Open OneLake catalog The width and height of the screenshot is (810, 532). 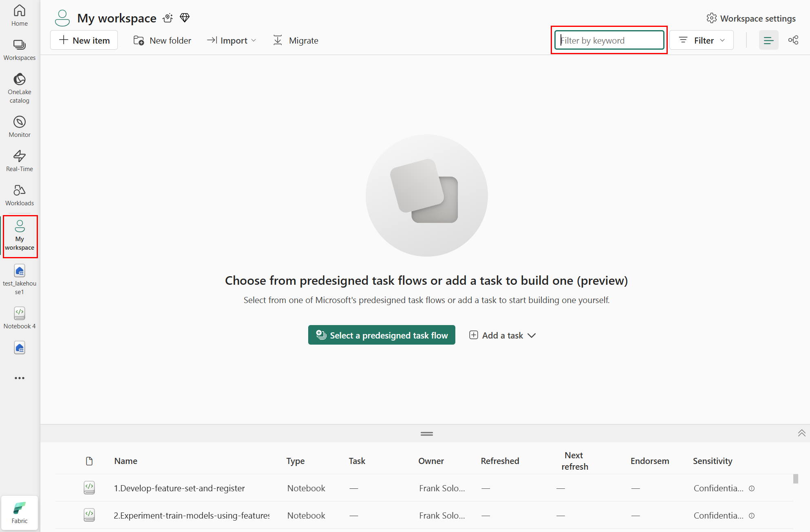coord(20,88)
